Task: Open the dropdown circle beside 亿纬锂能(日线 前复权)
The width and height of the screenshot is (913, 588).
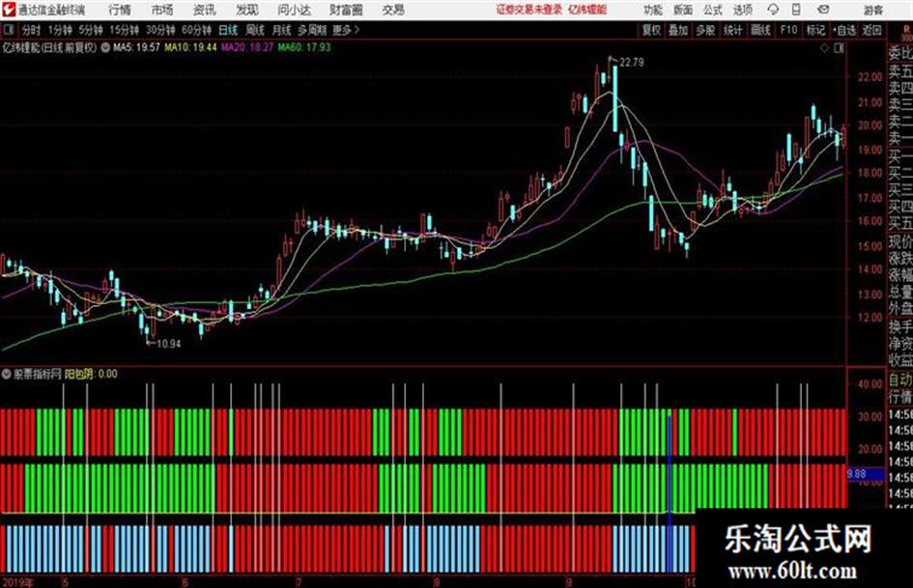Action: tap(105, 47)
